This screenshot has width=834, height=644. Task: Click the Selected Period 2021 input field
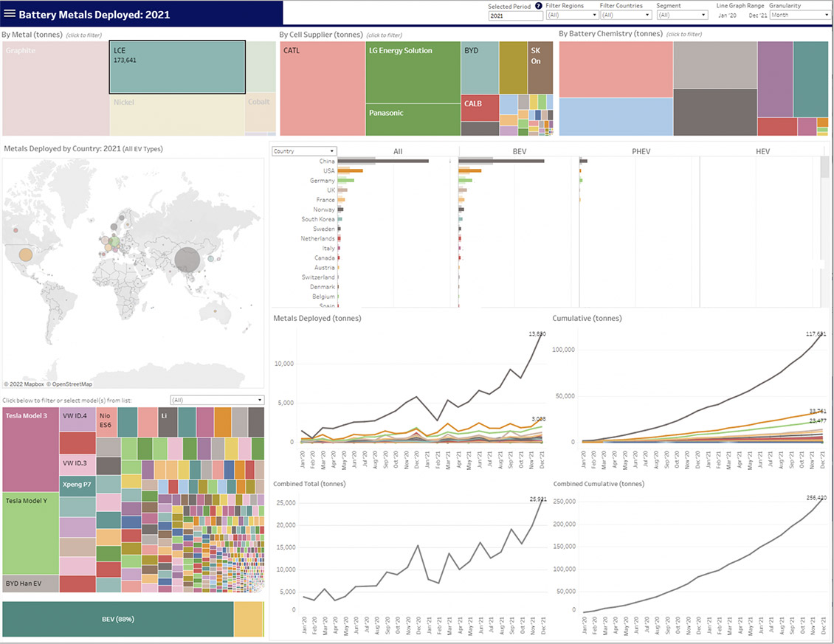point(514,15)
